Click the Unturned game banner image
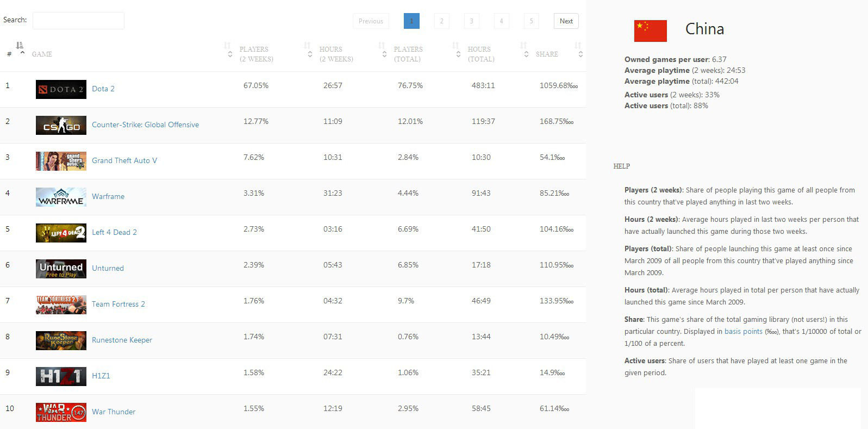 point(61,269)
